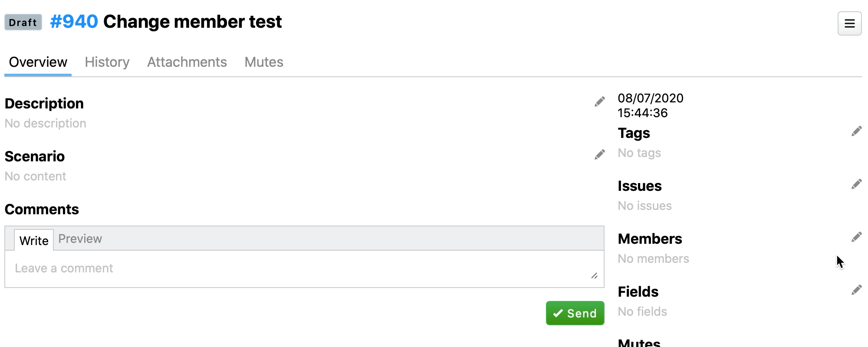Open the hamburger menu button

click(x=849, y=23)
